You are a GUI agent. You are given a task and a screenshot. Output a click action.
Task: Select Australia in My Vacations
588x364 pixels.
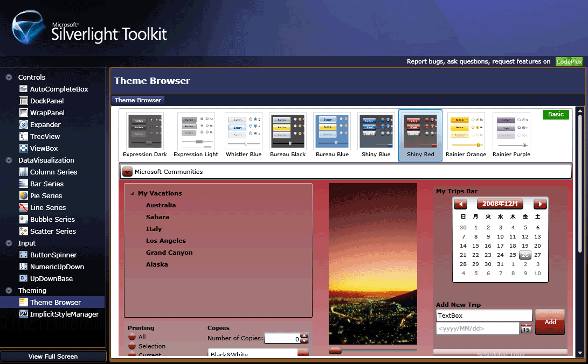(161, 205)
